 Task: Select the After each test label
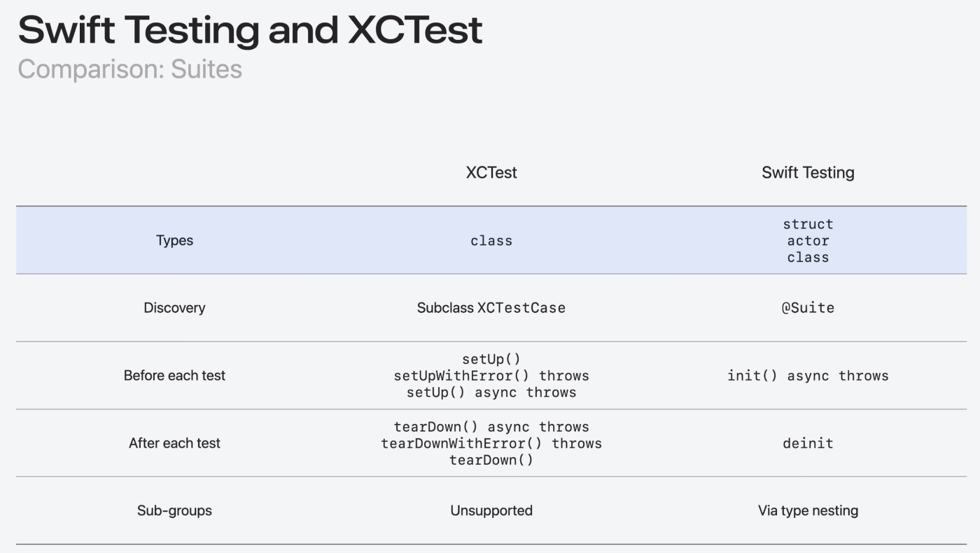tap(174, 443)
